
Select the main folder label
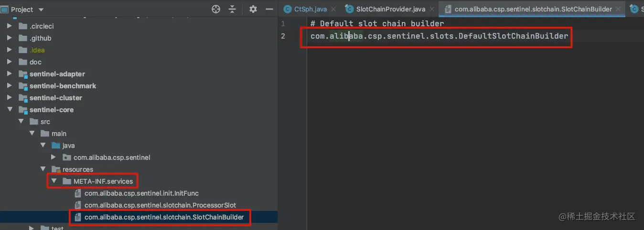(59, 134)
